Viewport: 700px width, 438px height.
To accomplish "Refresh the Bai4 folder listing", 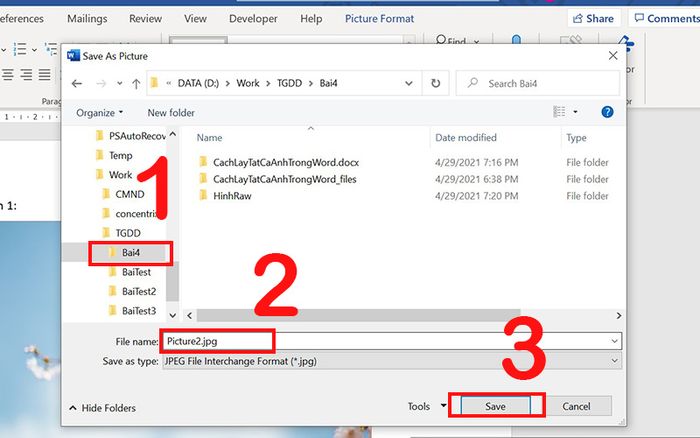I will 435,83.
